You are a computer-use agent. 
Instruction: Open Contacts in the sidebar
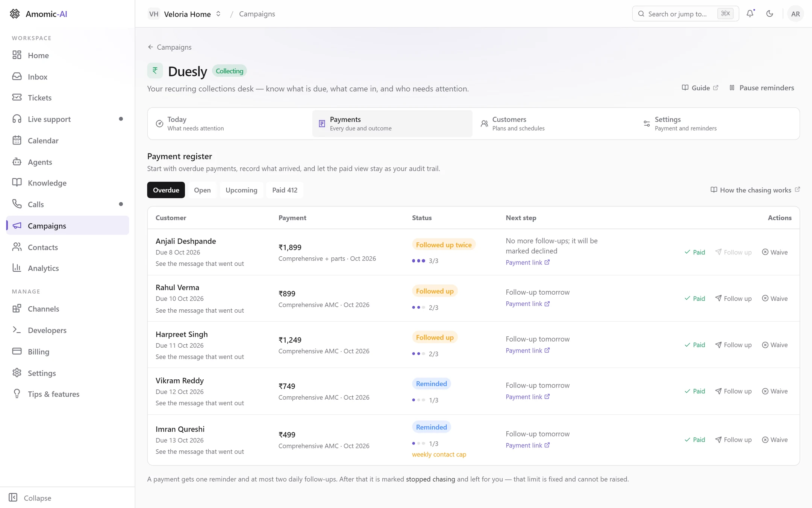coord(68,247)
